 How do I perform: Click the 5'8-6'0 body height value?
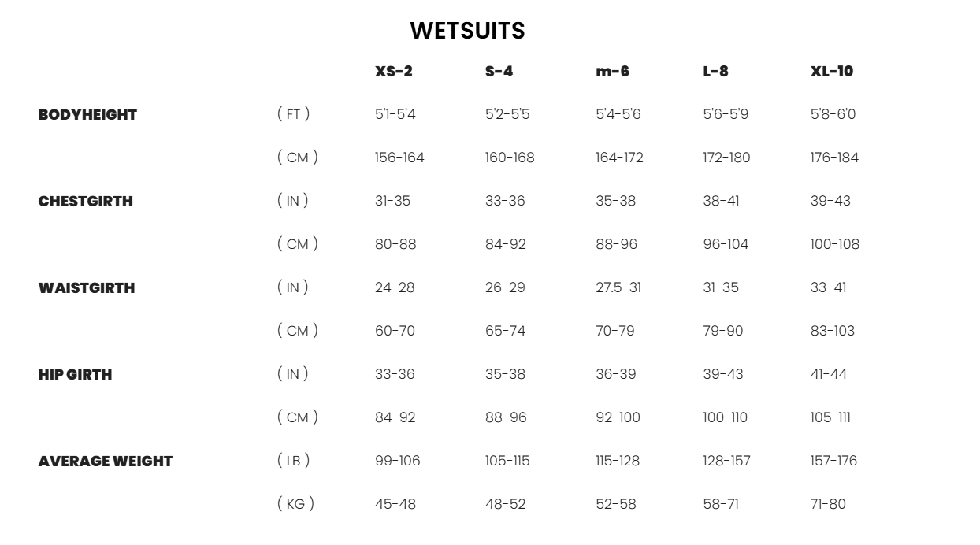(833, 114)
